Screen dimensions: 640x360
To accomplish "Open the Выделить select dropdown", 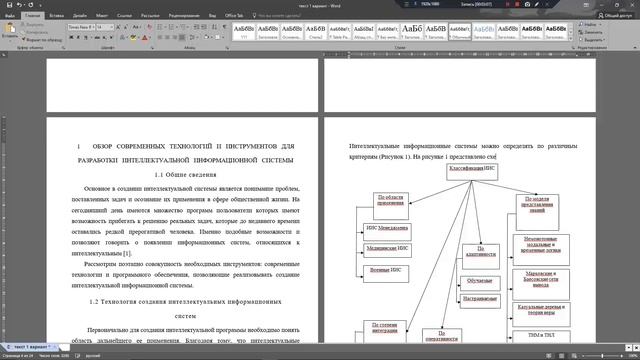I will (x=592, y=40).
